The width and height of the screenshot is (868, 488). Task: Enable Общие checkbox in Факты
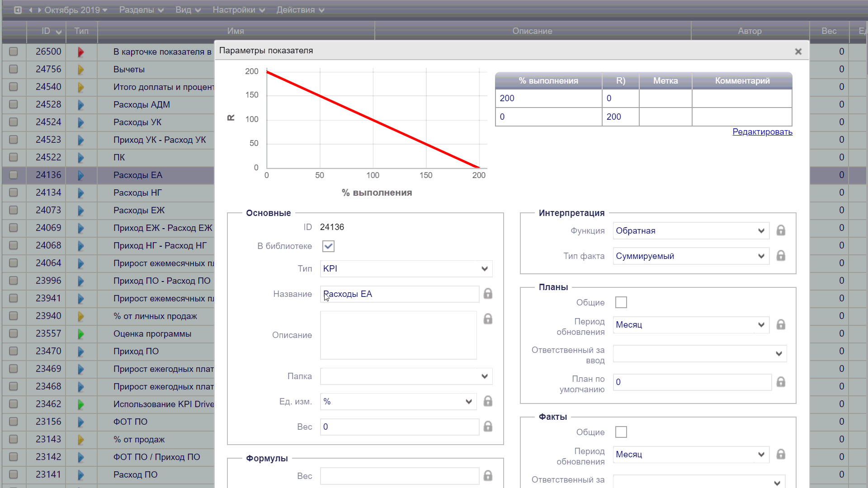[x=621, y=432]
